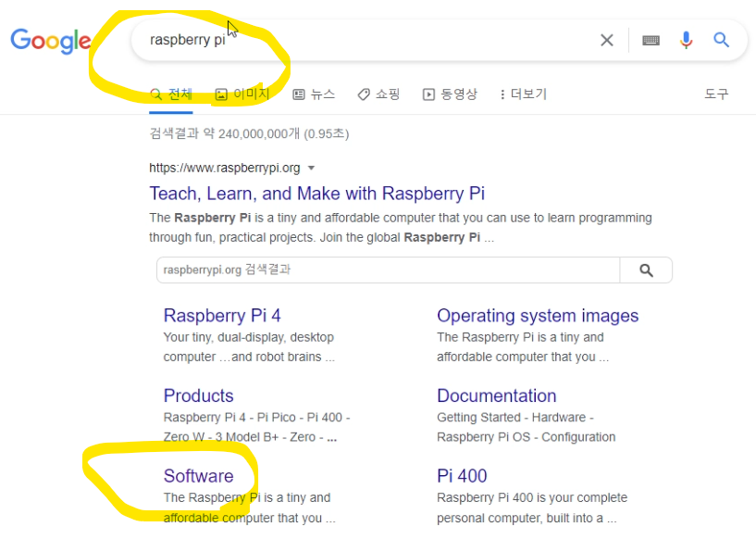Open the Pi 400 sitelink
Viewport: 756px width, 552px height.
[462, 476]
